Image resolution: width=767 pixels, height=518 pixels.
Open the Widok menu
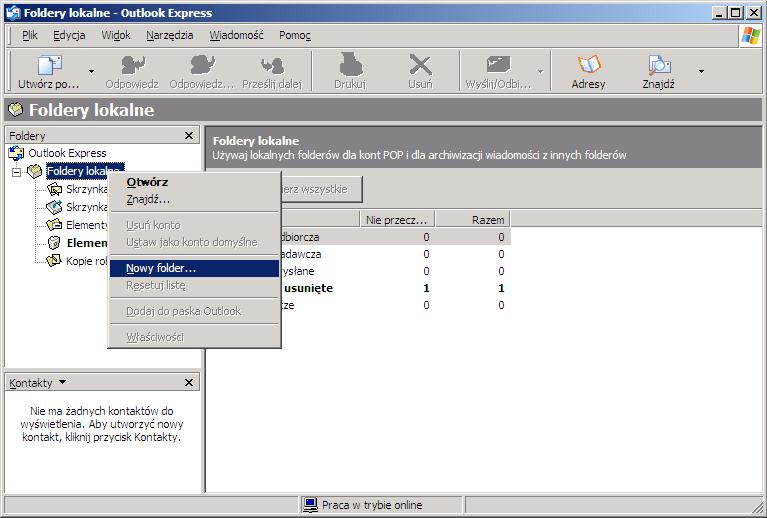(x=116, y=35)
